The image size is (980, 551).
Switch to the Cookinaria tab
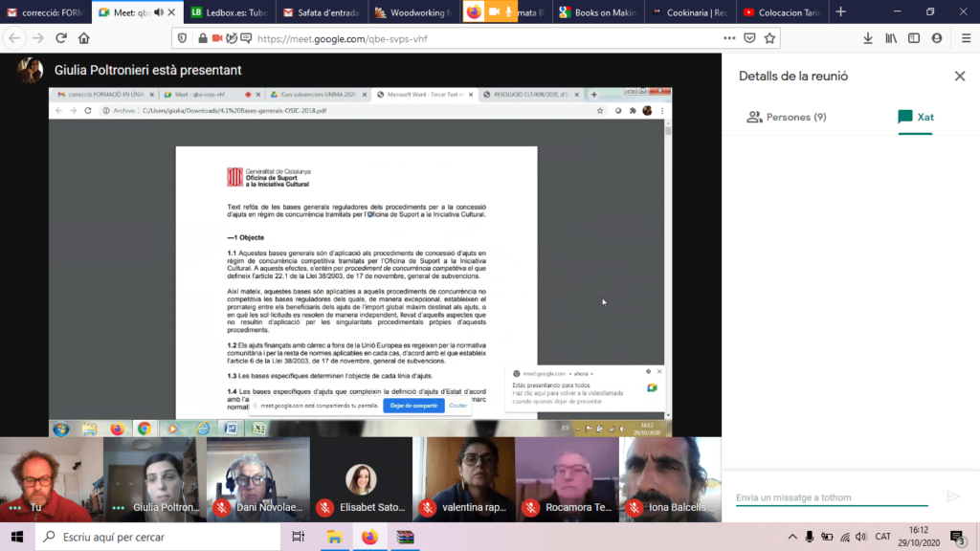pyautogui.click(x=691, y=11)
